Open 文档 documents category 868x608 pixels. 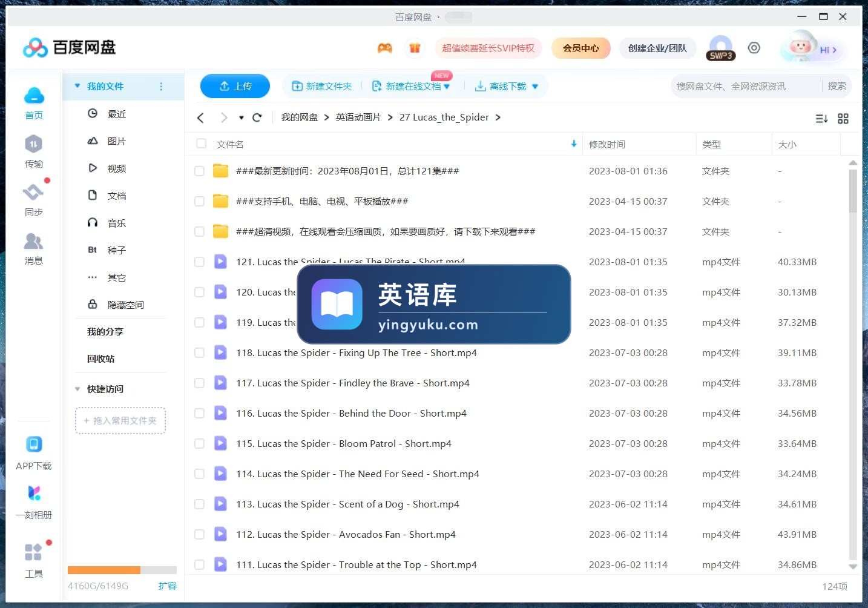click(117, 196)
